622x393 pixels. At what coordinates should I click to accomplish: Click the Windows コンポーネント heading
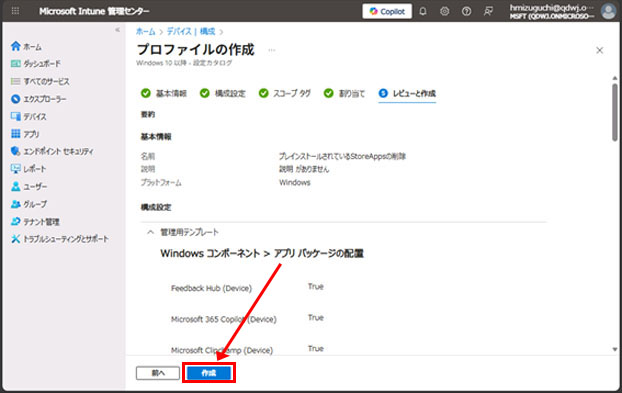[x=262, y=253]
